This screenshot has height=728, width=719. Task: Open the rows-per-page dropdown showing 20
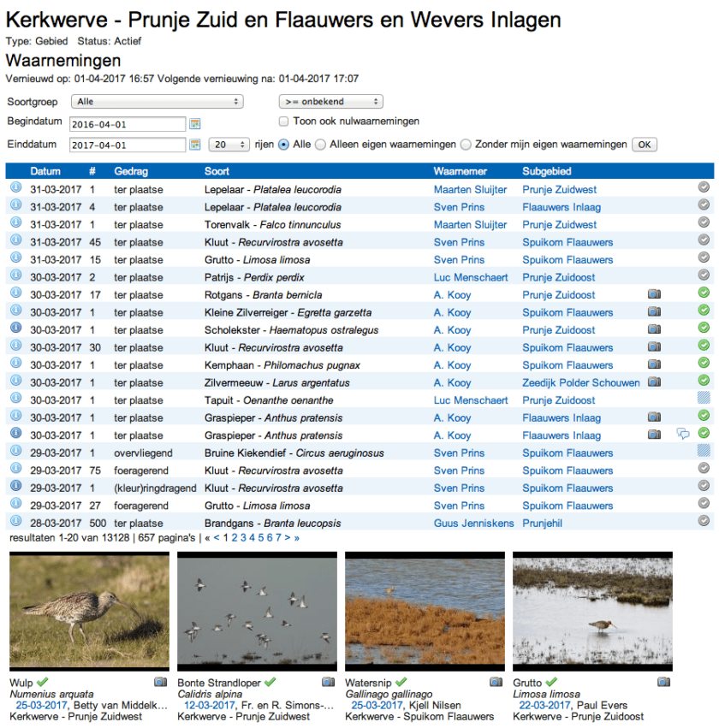point(229,145)
